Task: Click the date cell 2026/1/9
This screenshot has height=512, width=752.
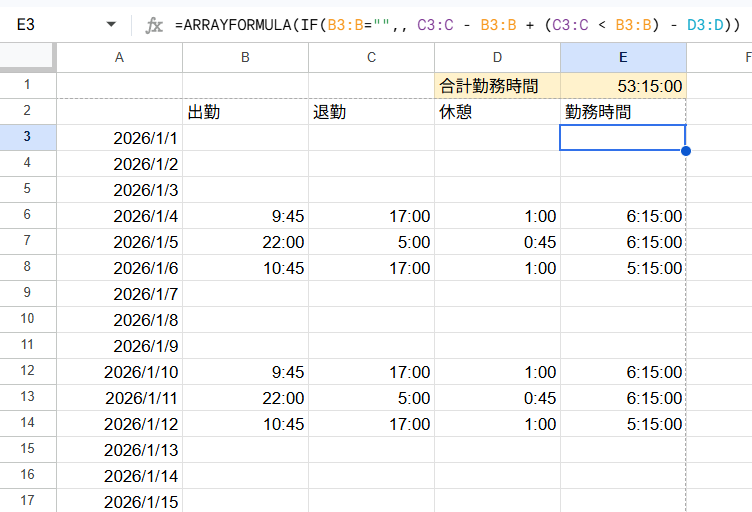Action: click(119, 346)
